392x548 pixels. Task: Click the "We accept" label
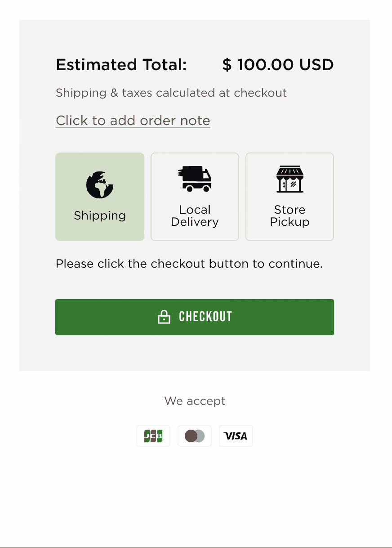click(x=195, y=401)
